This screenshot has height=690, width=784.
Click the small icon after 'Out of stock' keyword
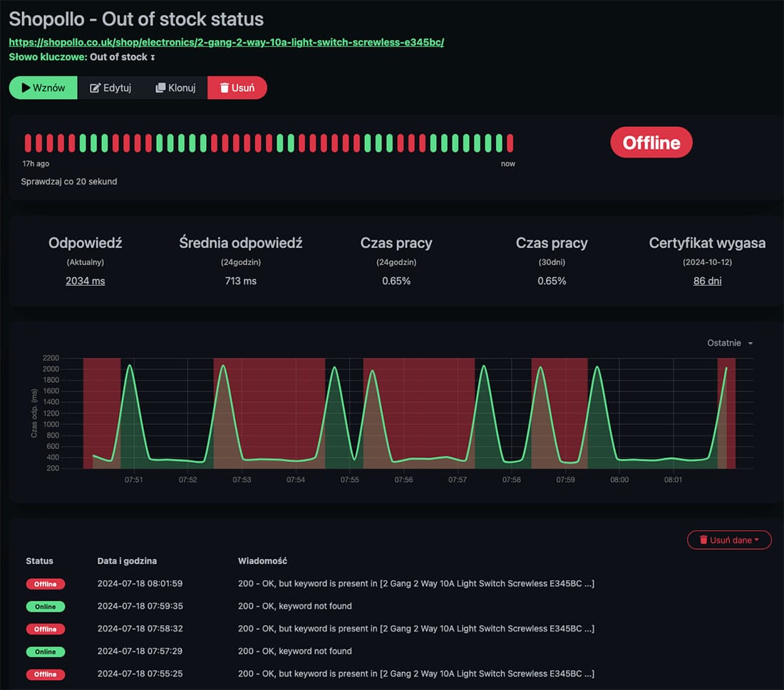pos(153,57)
